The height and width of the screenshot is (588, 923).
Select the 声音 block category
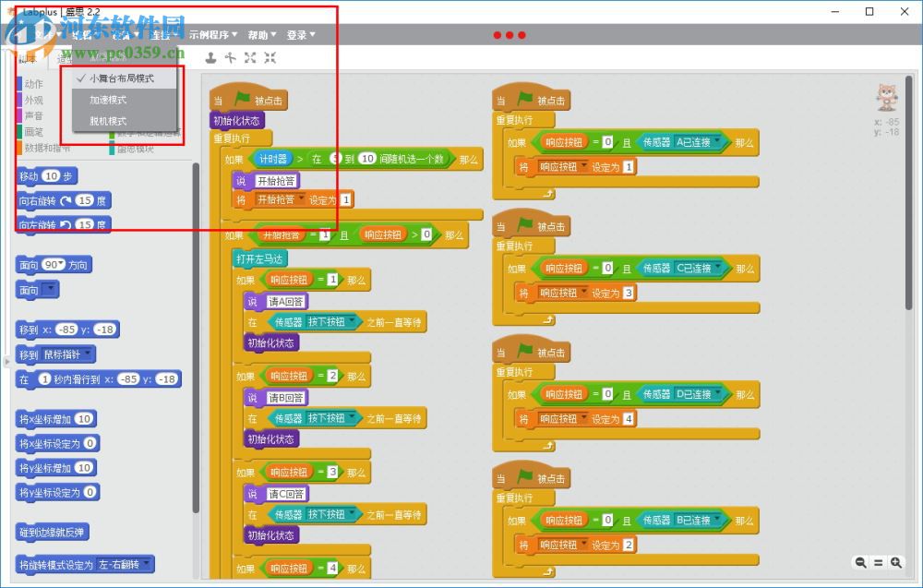pyautogui.click(x=33, y=116)
